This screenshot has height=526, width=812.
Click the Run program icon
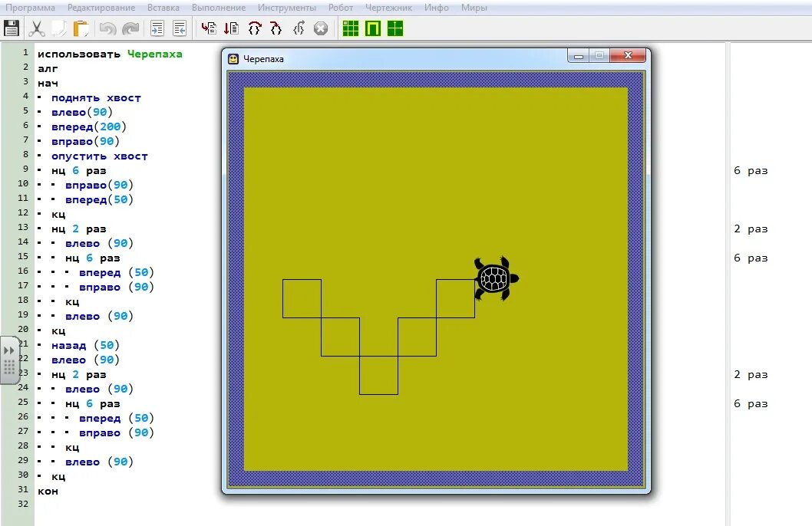(x=209, y=28)
